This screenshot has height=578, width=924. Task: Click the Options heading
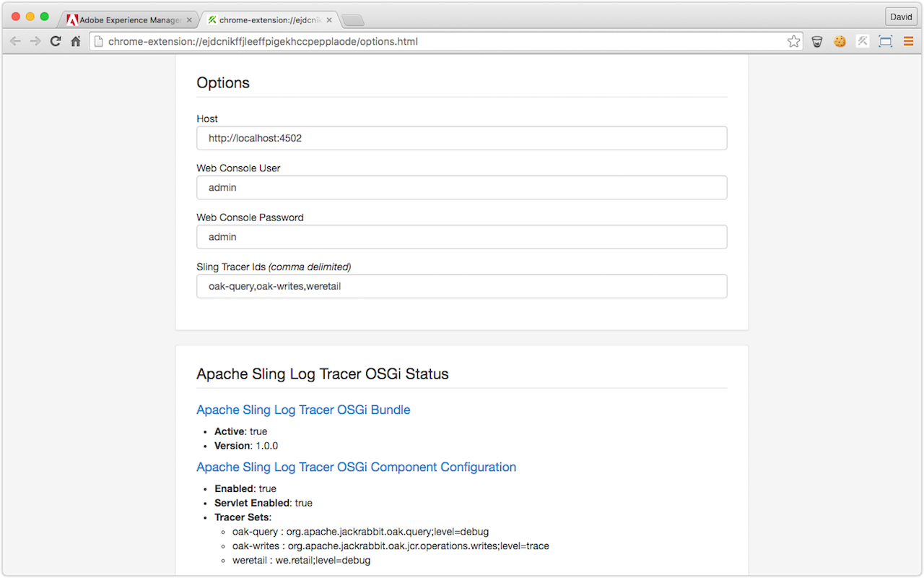223,82
